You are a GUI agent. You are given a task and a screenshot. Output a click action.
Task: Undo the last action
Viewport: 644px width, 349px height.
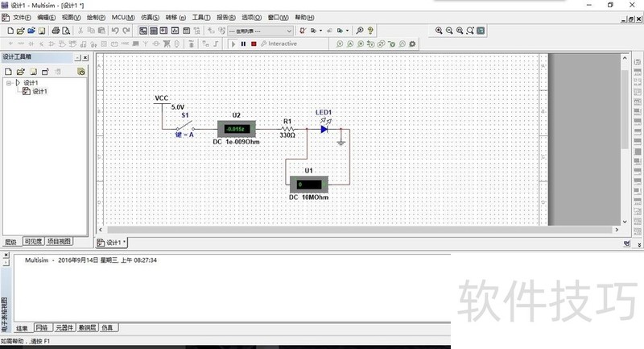click(115, 31)
